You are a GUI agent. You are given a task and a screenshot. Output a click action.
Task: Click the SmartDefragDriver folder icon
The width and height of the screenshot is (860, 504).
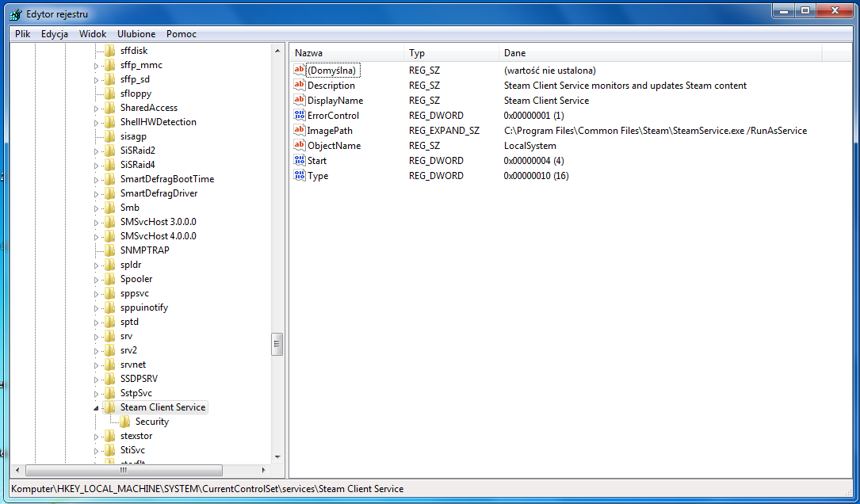click(109, 193)
